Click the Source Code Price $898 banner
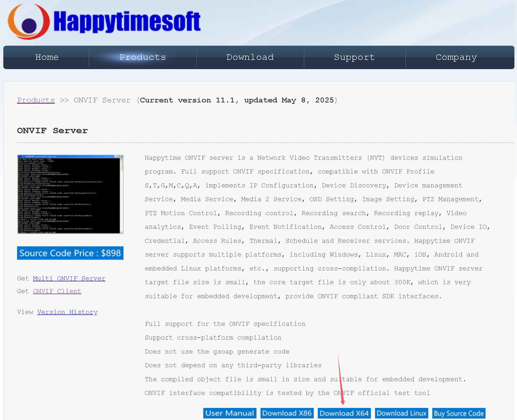The image size is (517, 420). click(x=70, y=253)
